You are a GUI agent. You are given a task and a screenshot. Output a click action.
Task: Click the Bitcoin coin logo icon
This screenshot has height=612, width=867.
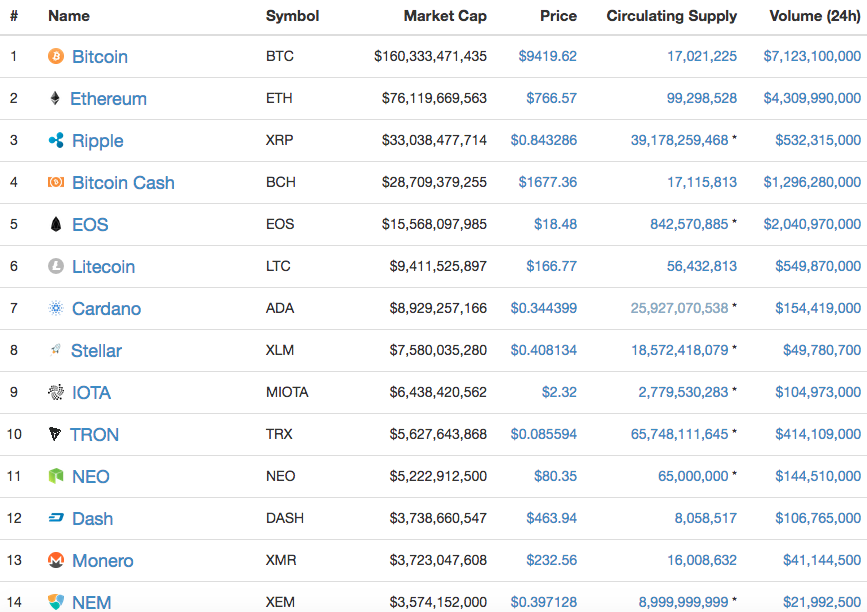tap(56, 56)
